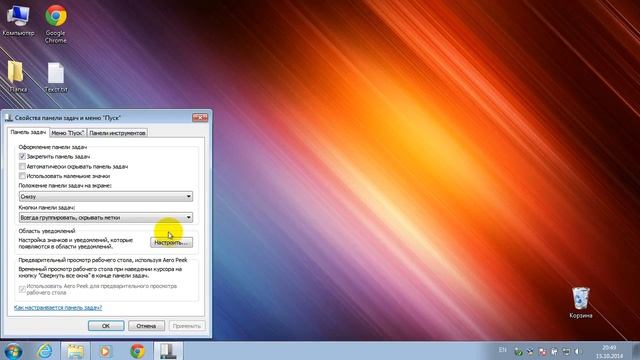Click OK in taskbar properties dialog
640x360 pixels.
coord(106,326)
